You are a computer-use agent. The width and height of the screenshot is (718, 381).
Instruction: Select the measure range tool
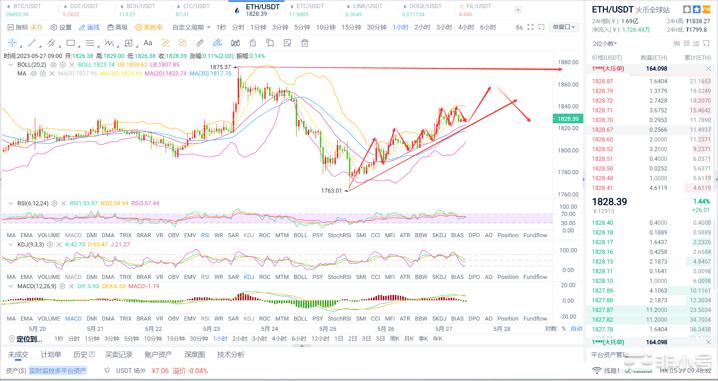[x=129, y=43]
